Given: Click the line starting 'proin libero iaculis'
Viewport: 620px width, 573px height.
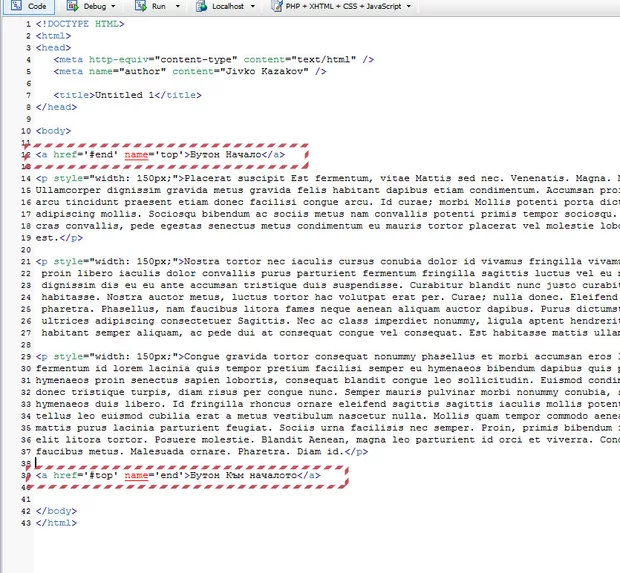Looking at the screenshot, I should (331, 273).
